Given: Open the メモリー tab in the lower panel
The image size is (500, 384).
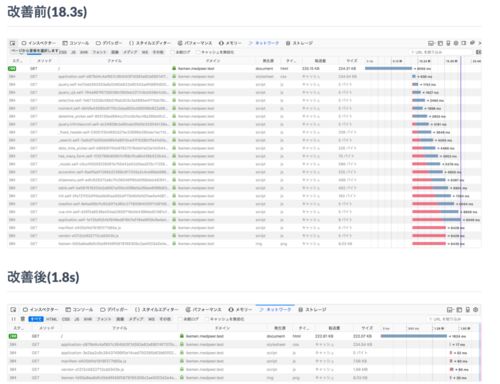Looking at the screenshot, I should pos(240,310).
